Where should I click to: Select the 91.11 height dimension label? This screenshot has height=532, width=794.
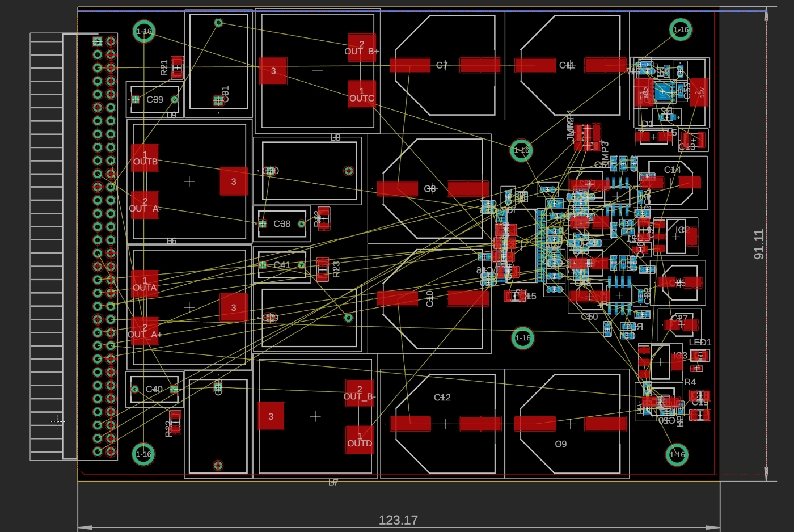tap(759, 244)
